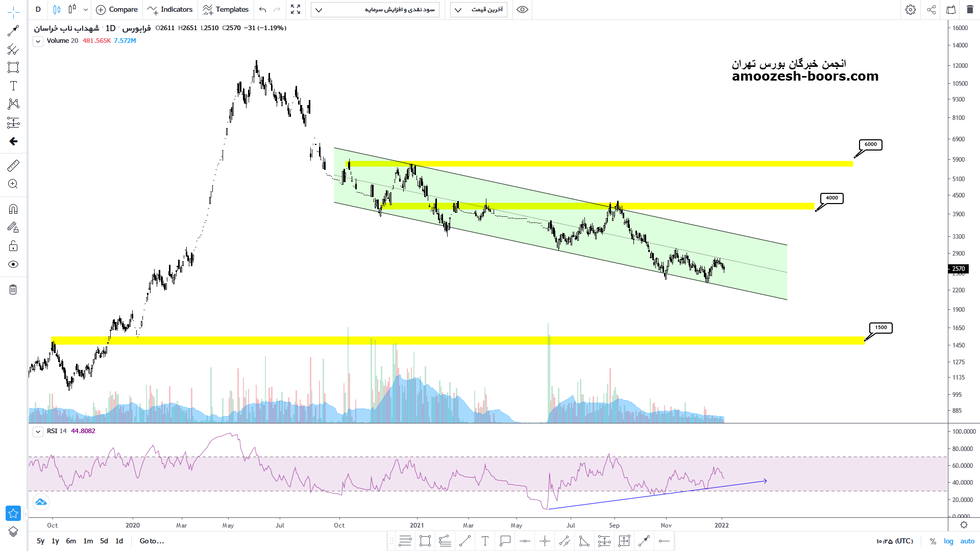Viewport: 980px width, 551px height.
Task: Hide all drawings with eye icon
Action: (13, 264)
